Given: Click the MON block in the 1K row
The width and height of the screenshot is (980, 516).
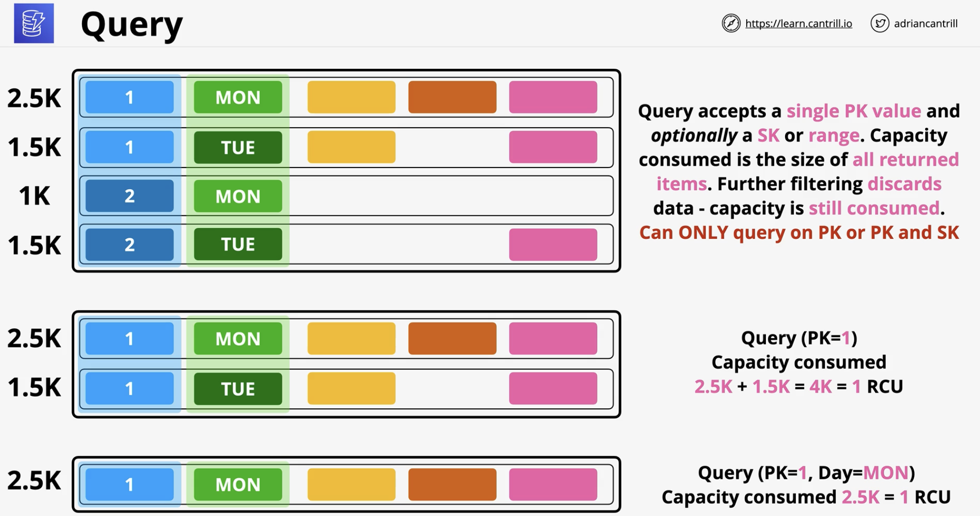Looking at the screenshot, I should 238,196.
